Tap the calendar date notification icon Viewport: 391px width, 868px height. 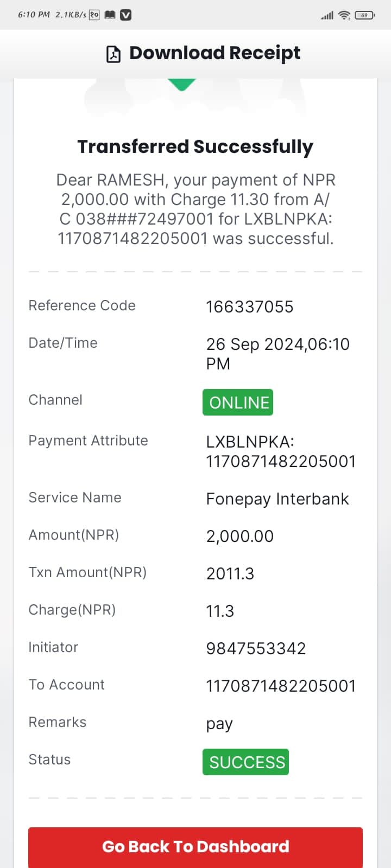click(94, 15)
